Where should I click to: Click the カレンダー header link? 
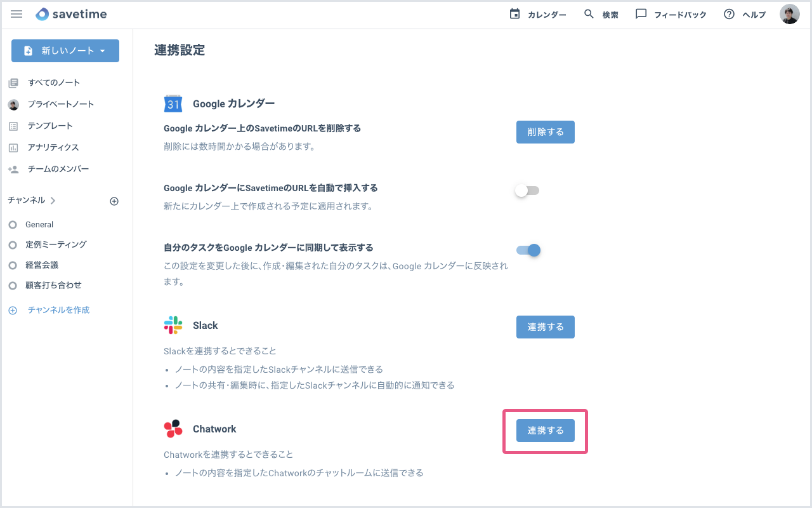click(x=547, y=15)
